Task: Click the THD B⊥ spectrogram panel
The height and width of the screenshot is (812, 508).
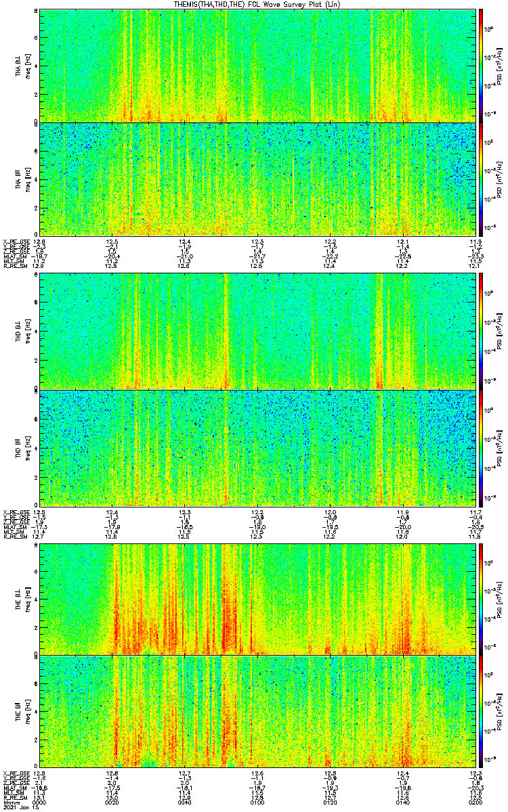Action: (x=257, y=331)
